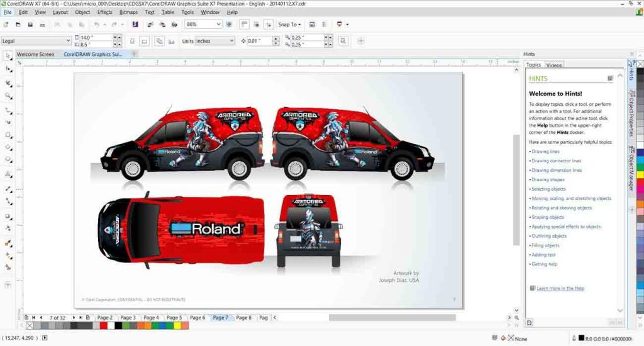Open the Effects menu

(104, 12)
